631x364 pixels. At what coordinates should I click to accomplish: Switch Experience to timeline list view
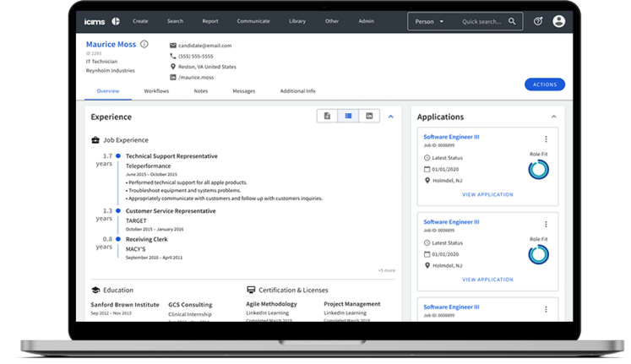coord(348,116)
